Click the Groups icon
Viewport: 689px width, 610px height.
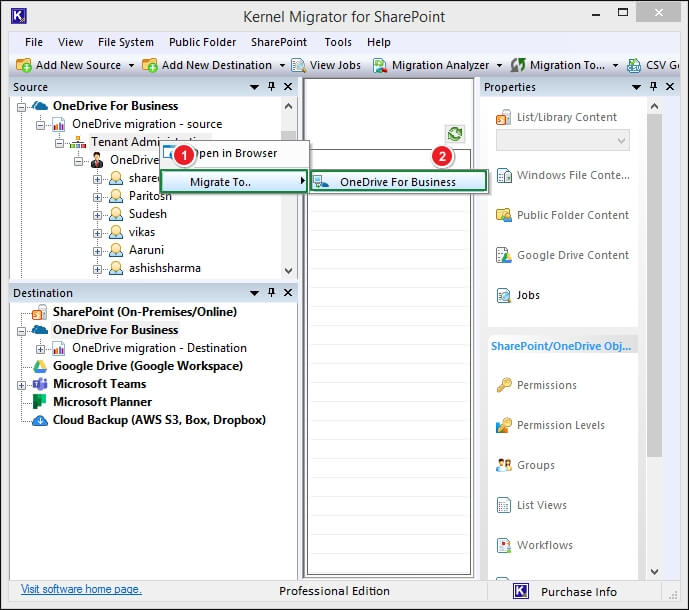[x=504, y=465]
